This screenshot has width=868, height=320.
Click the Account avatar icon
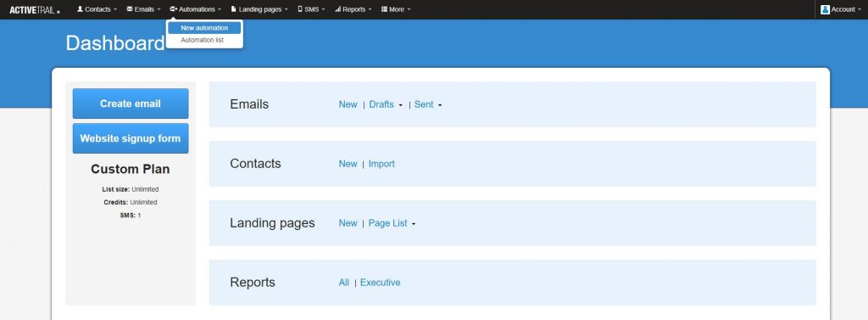click(x=826, y=9)
